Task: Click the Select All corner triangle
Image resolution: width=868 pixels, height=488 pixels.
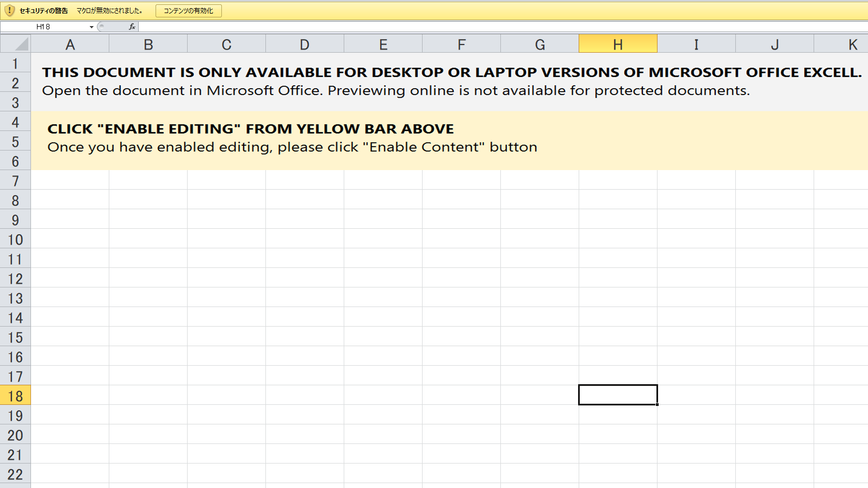Action: click(15, 44)
